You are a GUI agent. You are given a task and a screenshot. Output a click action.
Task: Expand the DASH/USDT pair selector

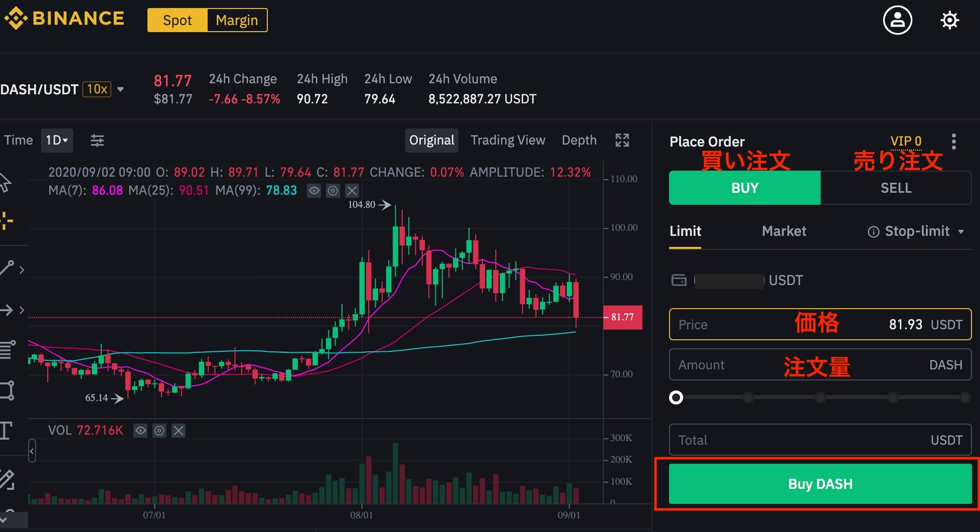(x=120, y=89)
